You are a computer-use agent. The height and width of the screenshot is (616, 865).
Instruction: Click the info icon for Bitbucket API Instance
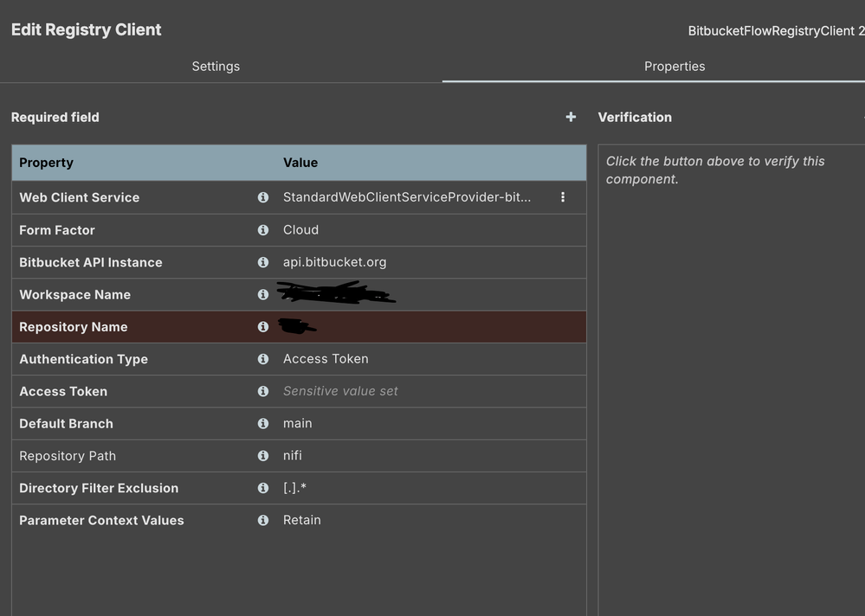[x=263, y=262]
